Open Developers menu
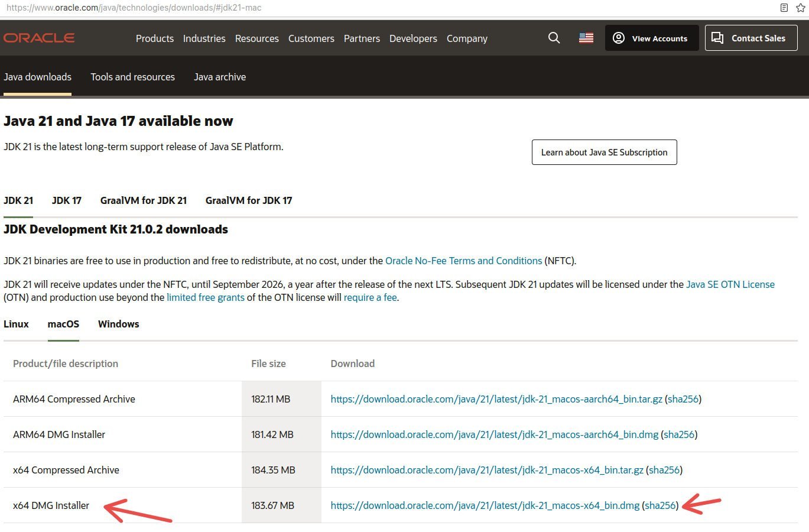The height and width of the screenshot is (532, 809). click(413, 38)
